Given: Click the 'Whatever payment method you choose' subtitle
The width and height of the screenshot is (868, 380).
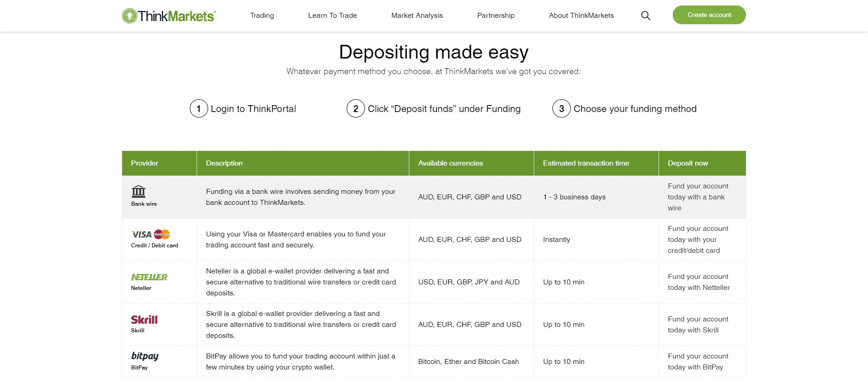Looking at the screenshot, I should point(434,71).
